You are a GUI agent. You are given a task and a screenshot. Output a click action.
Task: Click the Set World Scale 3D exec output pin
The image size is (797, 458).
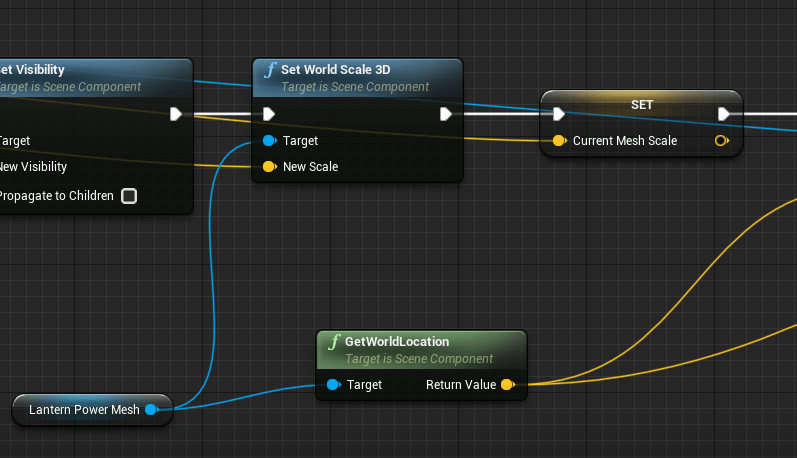446,114
